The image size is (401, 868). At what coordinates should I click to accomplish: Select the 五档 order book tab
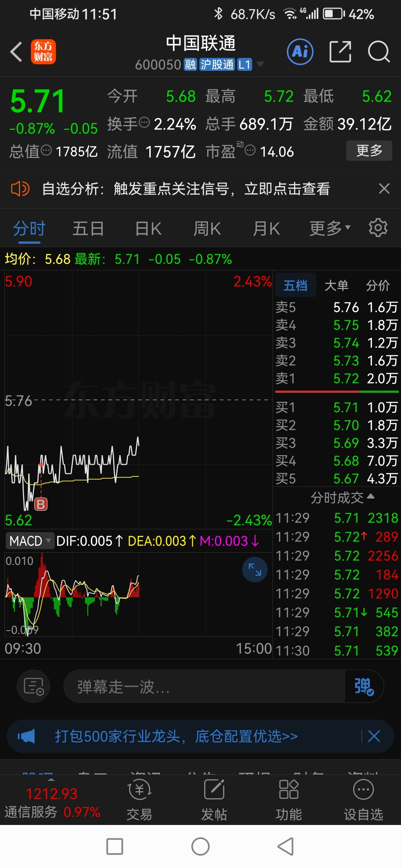coord(296,285)
